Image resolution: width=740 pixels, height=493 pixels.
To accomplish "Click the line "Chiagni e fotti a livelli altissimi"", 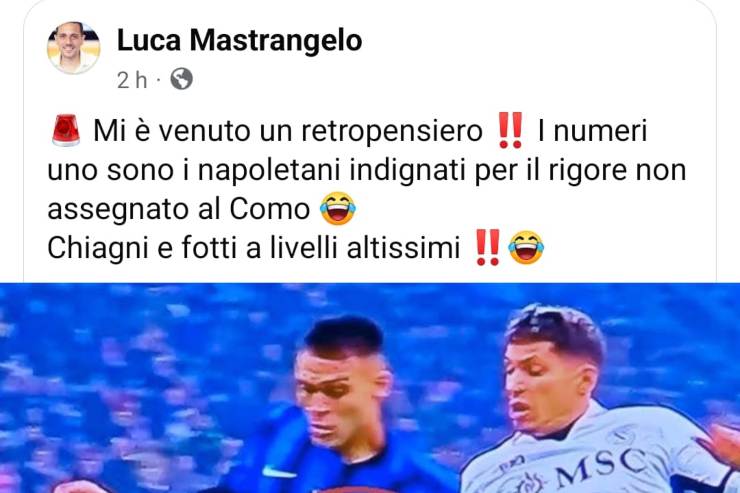I will (x=253, y=248).
